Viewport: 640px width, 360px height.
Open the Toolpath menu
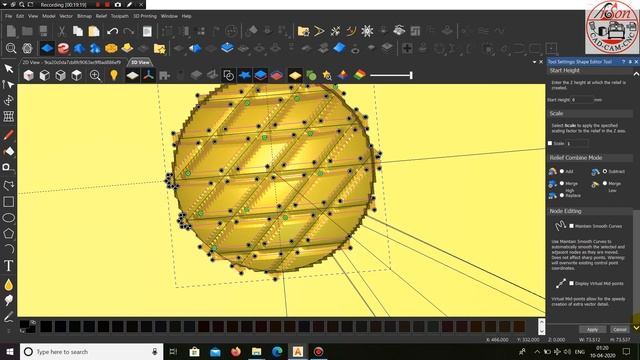pyautogui.click(x=120, y=16)
